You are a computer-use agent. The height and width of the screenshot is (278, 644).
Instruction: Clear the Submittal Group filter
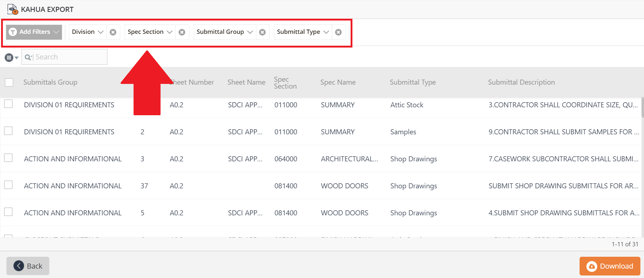262,32
